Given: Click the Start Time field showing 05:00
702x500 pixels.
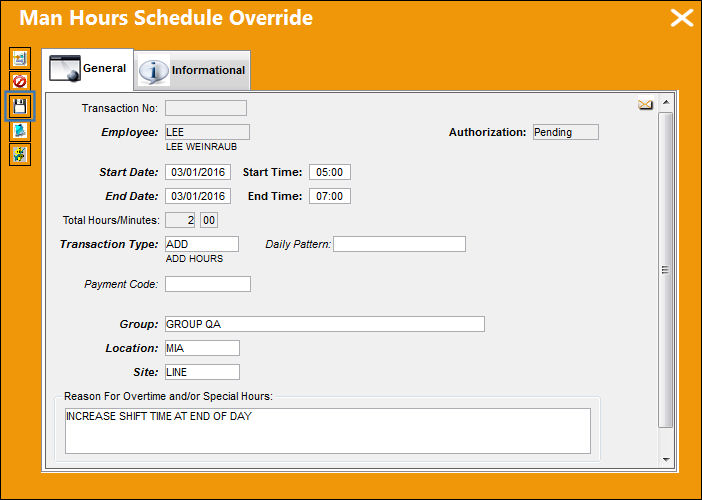Looking at the screenshot, I should pos(330,172).
